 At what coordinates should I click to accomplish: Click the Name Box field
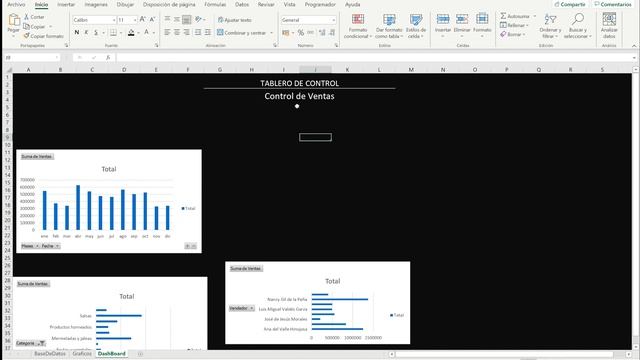pos(32,58)
